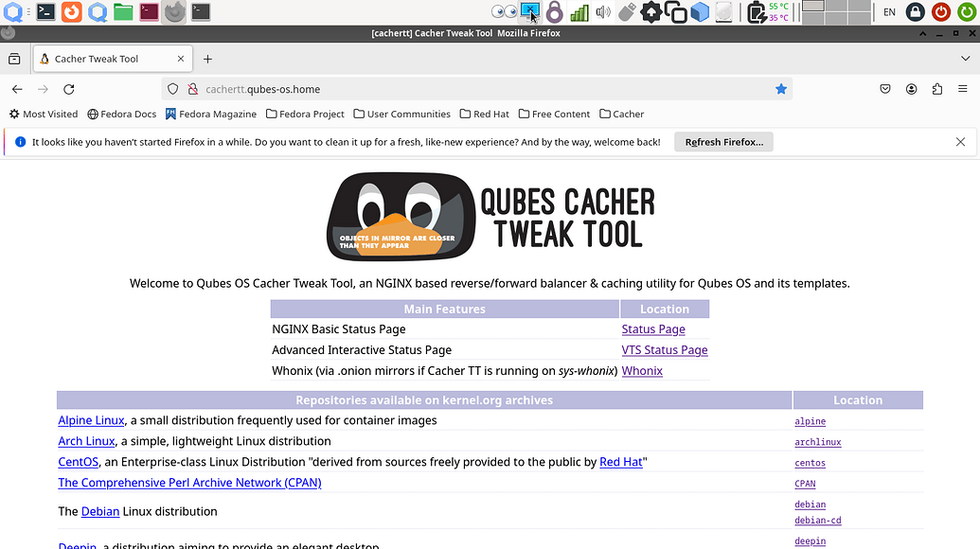Screen dimensions: 980x549
Task: Open Fedora Magazine bookmark
Action: click(x=211, y=114)
